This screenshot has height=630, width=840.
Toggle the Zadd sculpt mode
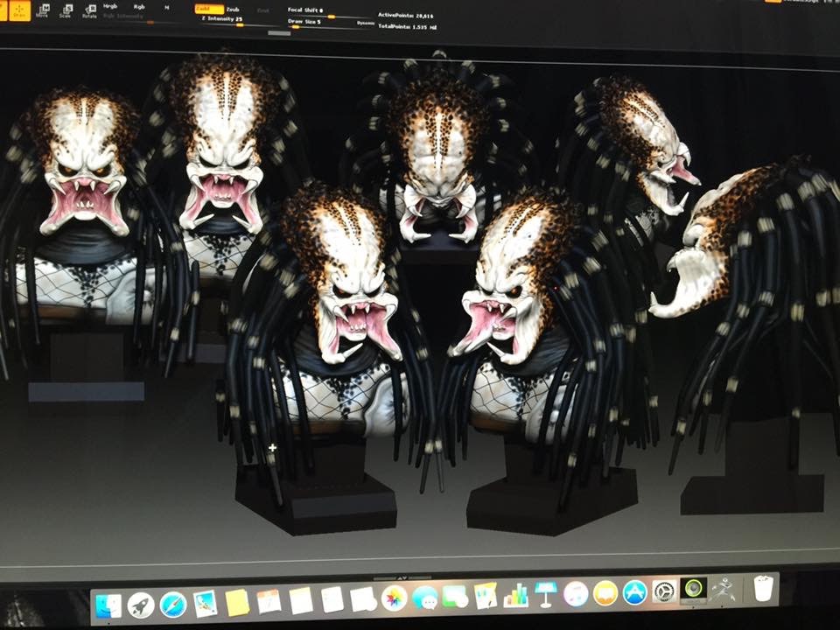click(x=209, y=9)
